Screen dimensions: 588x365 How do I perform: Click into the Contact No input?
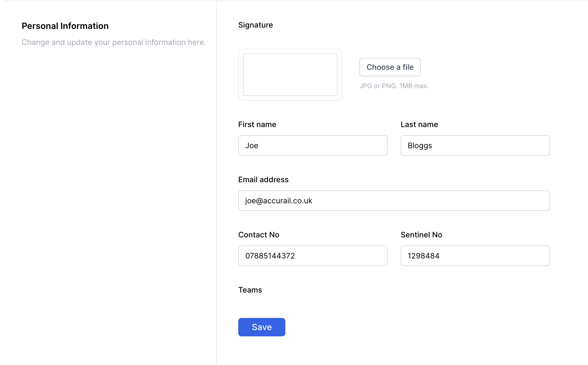[x=313, y=256]
